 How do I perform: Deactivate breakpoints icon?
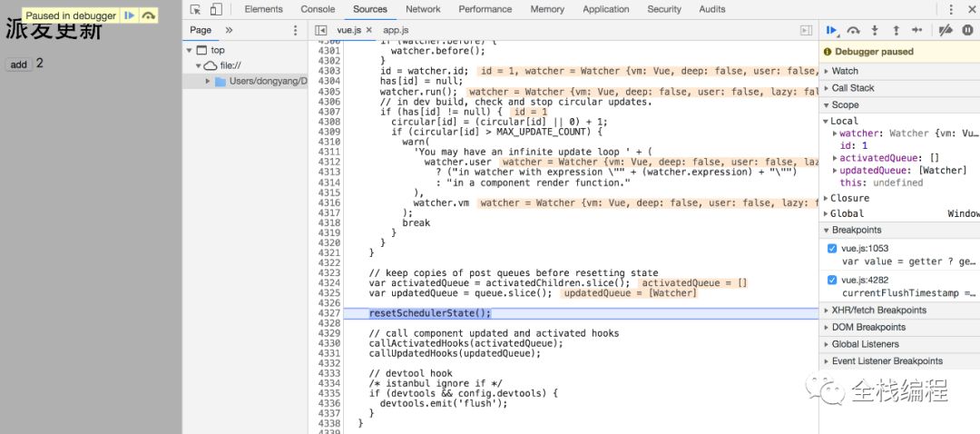(946, 30)
